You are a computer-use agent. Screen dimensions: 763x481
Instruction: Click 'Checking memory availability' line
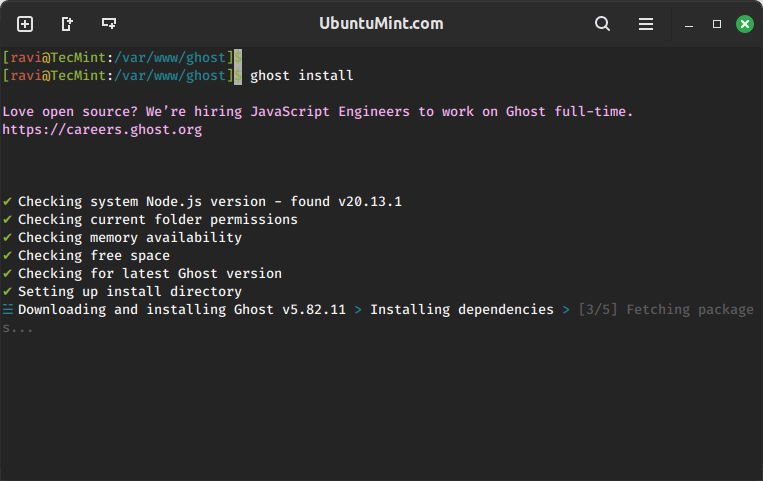[130, 238]
